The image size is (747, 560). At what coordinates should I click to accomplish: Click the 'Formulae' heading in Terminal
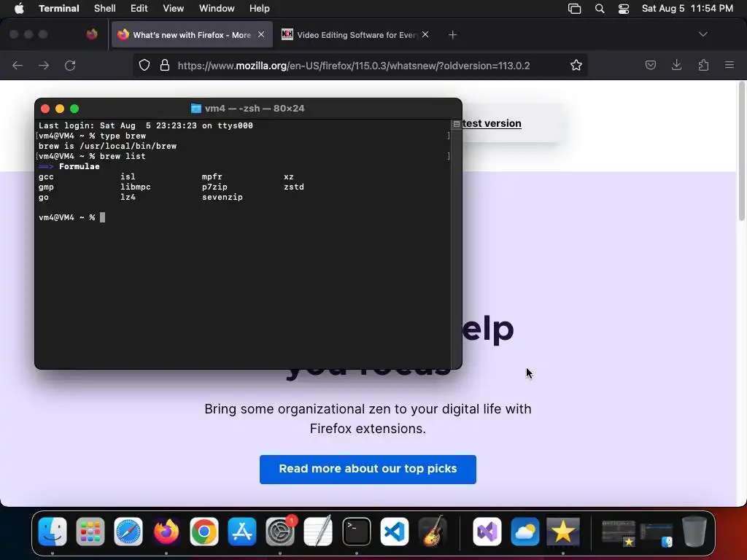pyautogui.click(x=79, y=167)
